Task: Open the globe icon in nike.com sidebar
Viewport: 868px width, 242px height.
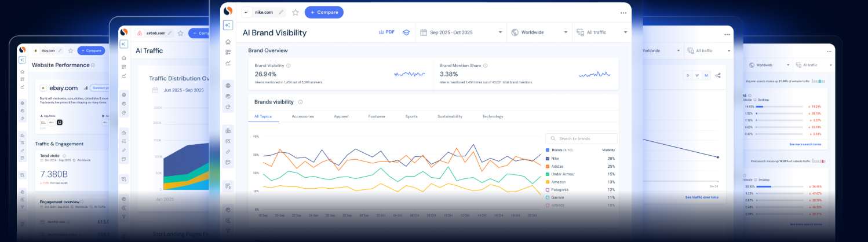Action: click(x=228, y=86)
